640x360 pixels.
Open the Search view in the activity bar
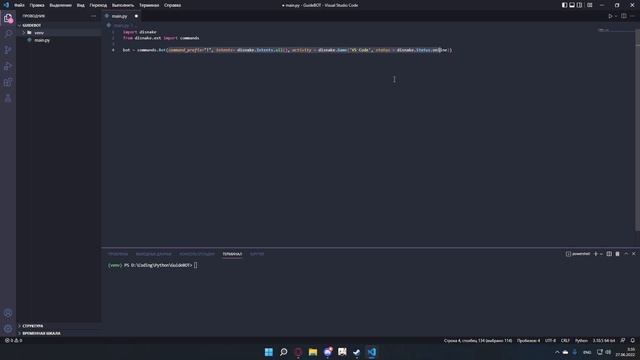click(x=8, y=34)
